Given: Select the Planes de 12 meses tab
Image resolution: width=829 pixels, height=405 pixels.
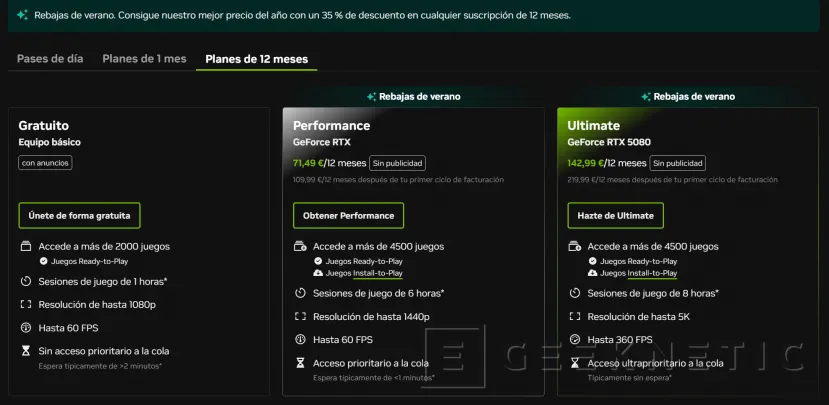Looking at the screenshot, I should click(x=256, y=59).
